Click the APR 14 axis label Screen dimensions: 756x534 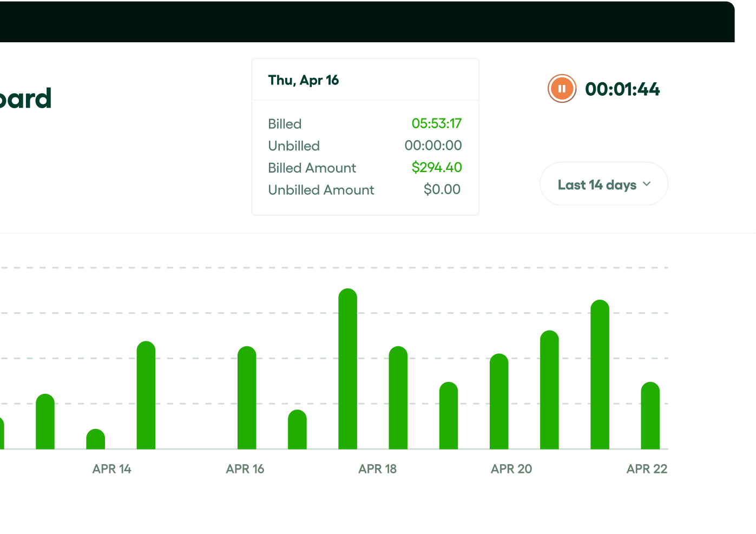pos(112,469)
